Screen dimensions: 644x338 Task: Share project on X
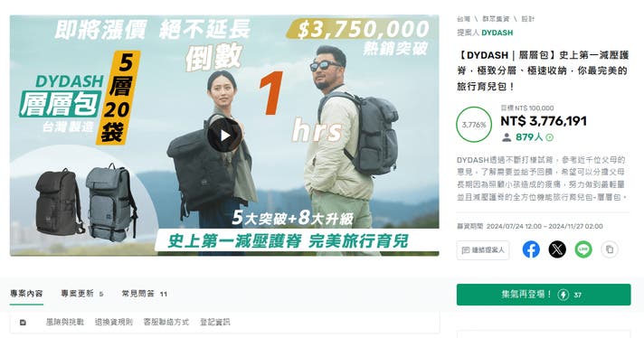557,249
